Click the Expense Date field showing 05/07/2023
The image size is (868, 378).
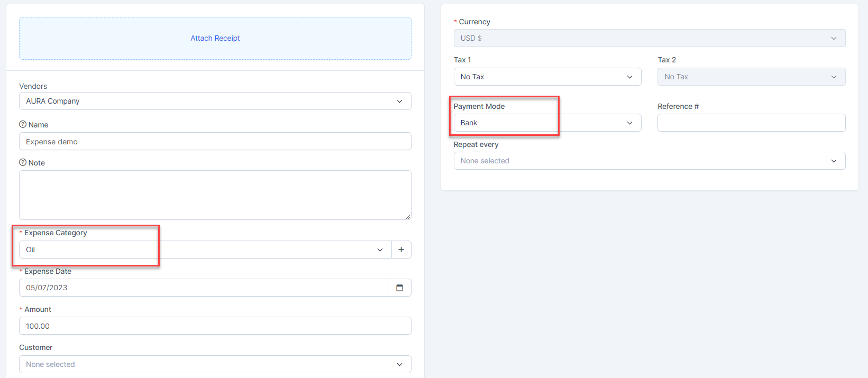(203, 288)
